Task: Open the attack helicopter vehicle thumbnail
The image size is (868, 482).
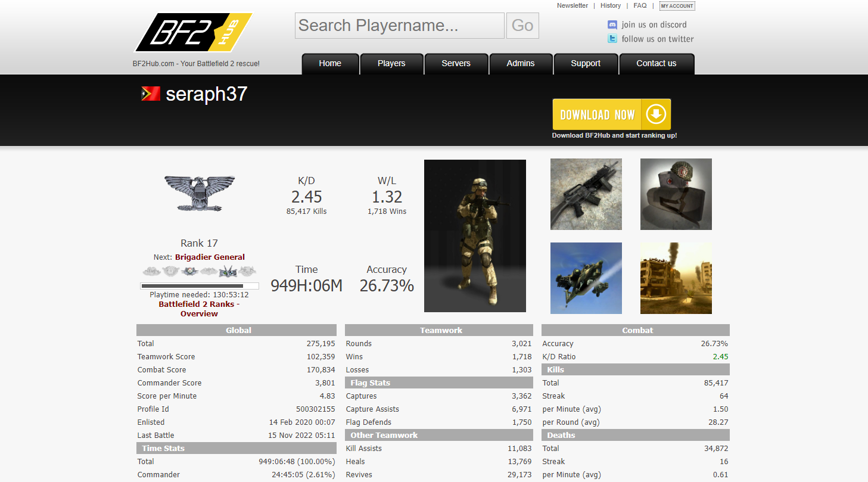Action: 586,278
